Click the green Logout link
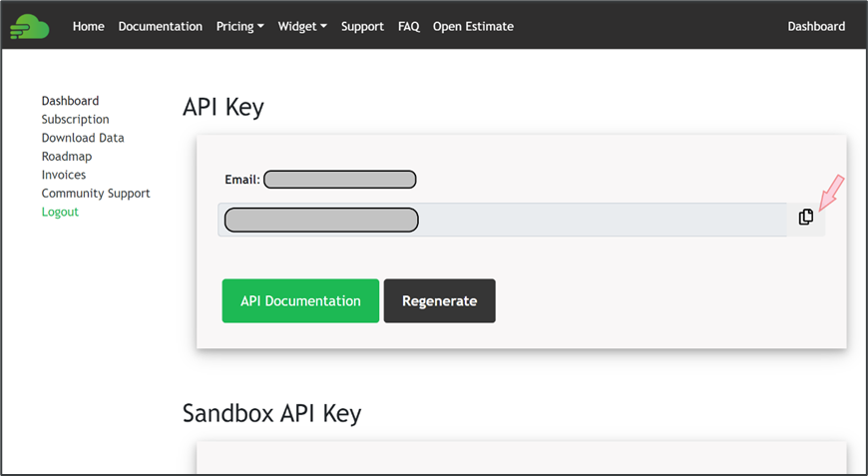868x476 pixels. click(x=60, y=213)
